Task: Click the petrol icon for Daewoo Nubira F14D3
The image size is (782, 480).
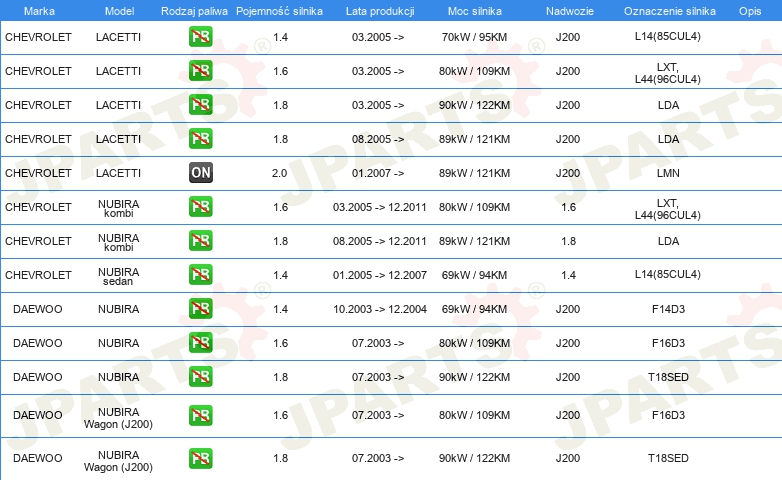Action: pyautogui.click(x=200, y=308)
